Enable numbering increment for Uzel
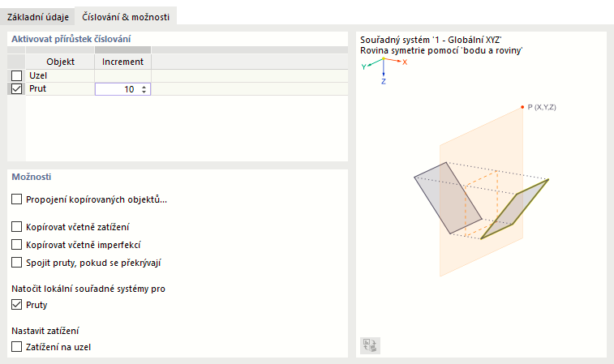Viewport: 614px width, 364px height. coord(17,75)
